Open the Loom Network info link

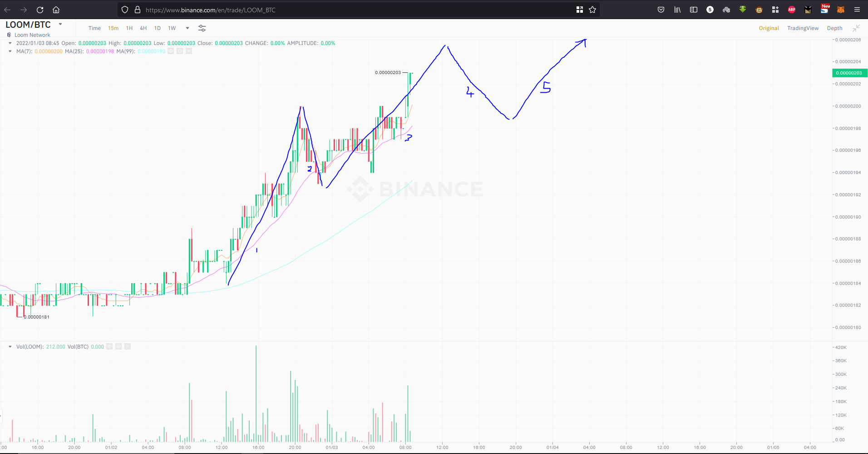[32, 35]
